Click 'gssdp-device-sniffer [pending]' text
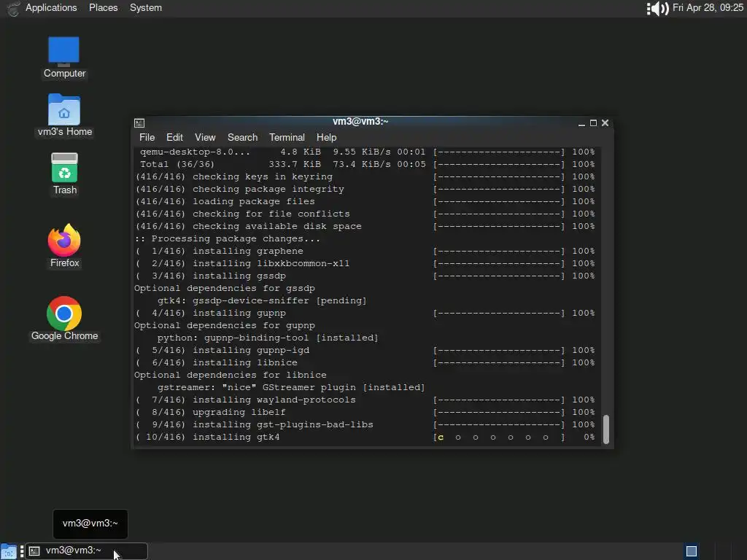The height and width of the screenshot is (560, 747). [279, 300]
